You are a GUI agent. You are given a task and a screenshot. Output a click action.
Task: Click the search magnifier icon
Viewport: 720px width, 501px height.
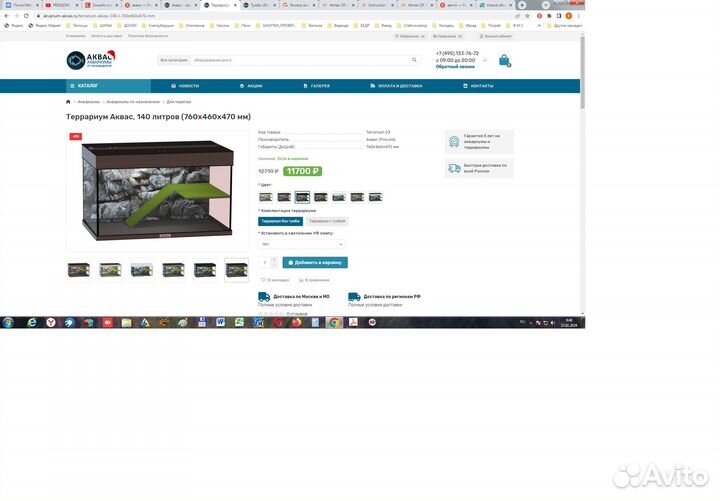click(x=414, y=60)
